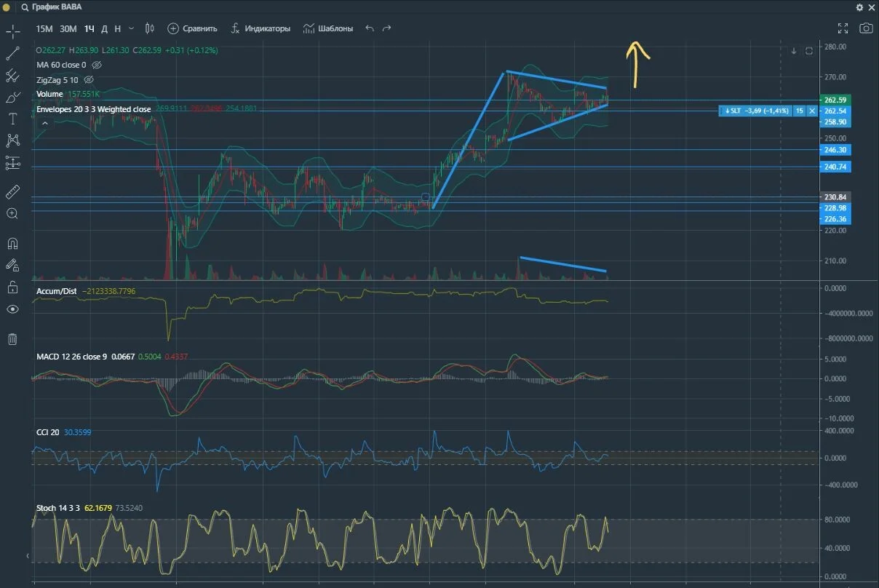The height and width of the screenshot is (588, 879).
Task: Toggle stay-in-drawing-mode pencil lock
Action: (12, 265)
